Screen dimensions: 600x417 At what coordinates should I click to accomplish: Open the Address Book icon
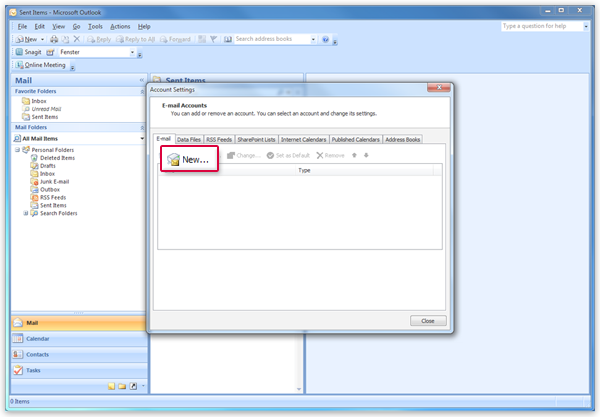[x=228, y=39]
